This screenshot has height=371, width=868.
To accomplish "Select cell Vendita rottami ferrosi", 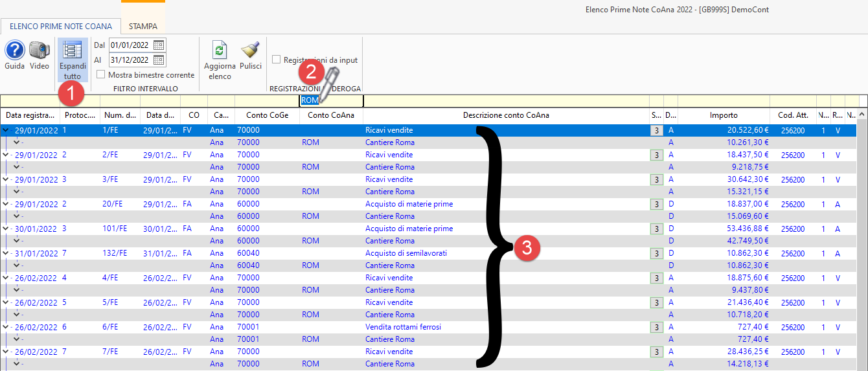I will coord(403,327).
